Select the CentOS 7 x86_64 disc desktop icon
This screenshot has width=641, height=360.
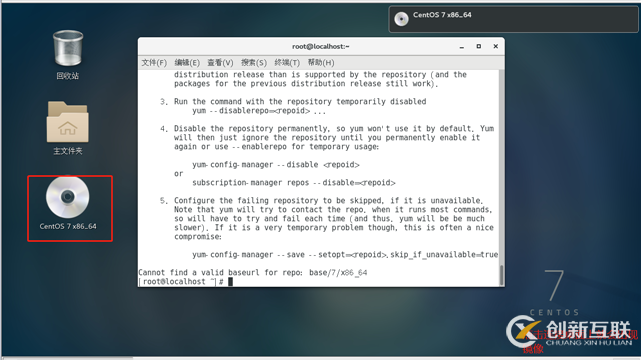point(68,197)
